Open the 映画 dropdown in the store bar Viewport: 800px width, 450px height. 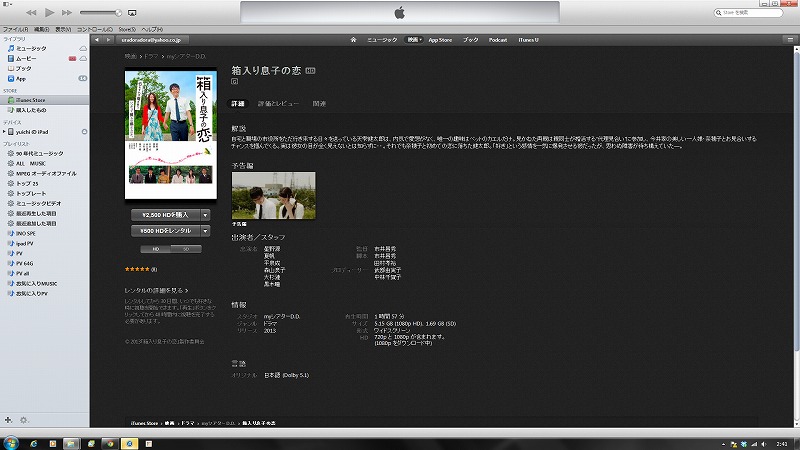(x=413, y=39)
